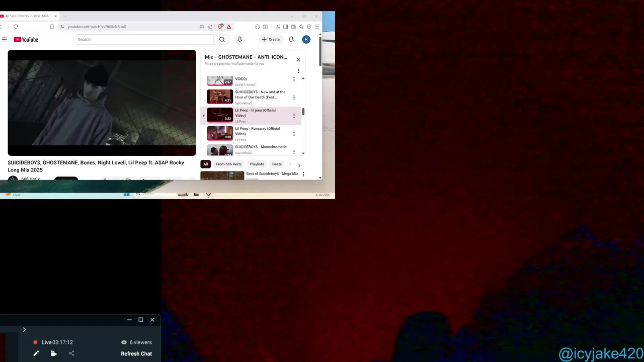Show more filter chips with right arrow
Screen dimensions: 644x362
(299, 165)
